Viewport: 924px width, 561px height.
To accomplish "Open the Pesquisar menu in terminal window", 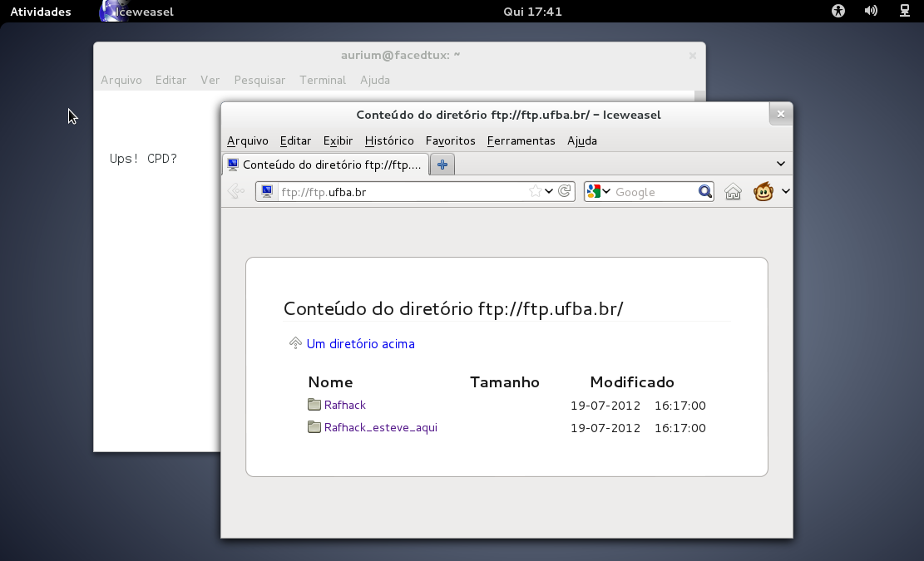I will [259, 80].
